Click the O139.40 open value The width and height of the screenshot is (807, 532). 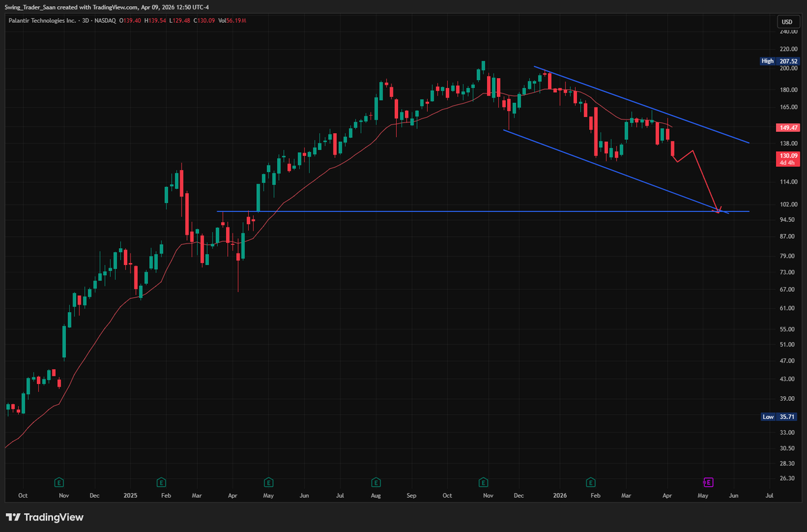131,21
